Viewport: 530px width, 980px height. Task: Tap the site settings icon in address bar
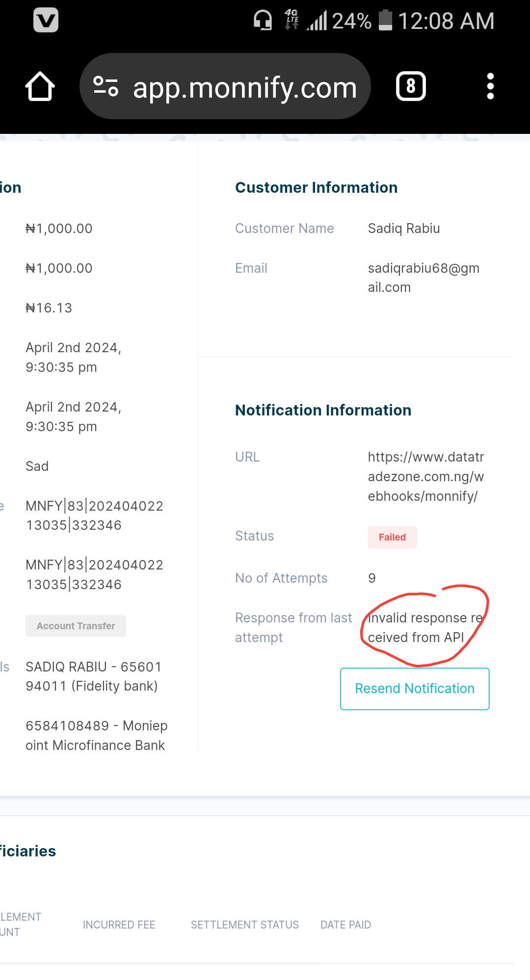(106, 87)
